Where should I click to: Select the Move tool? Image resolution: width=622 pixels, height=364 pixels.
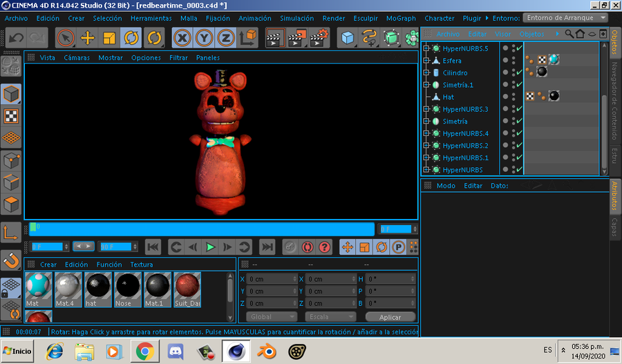[87, 38]
